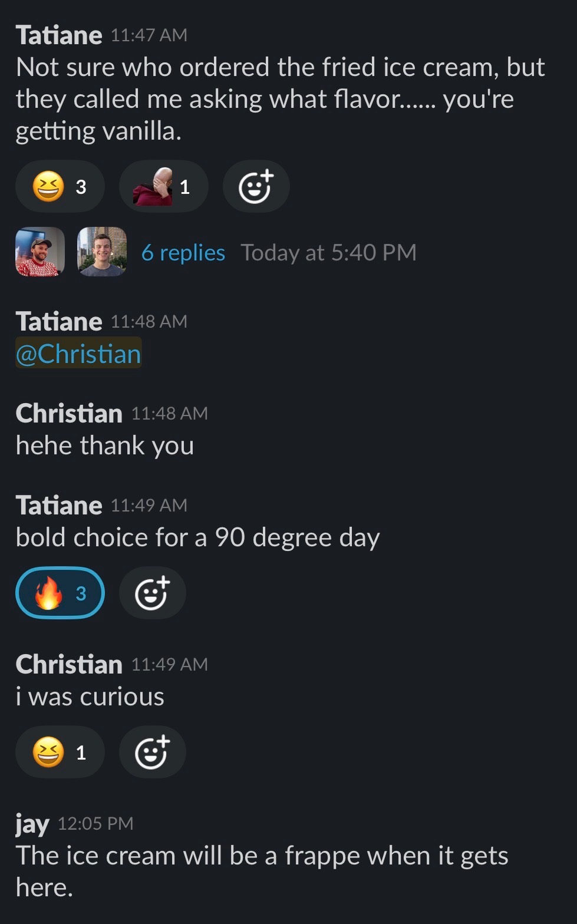
Task: Toggle laughing reaction on 'i was curious'
Action: 60,752
